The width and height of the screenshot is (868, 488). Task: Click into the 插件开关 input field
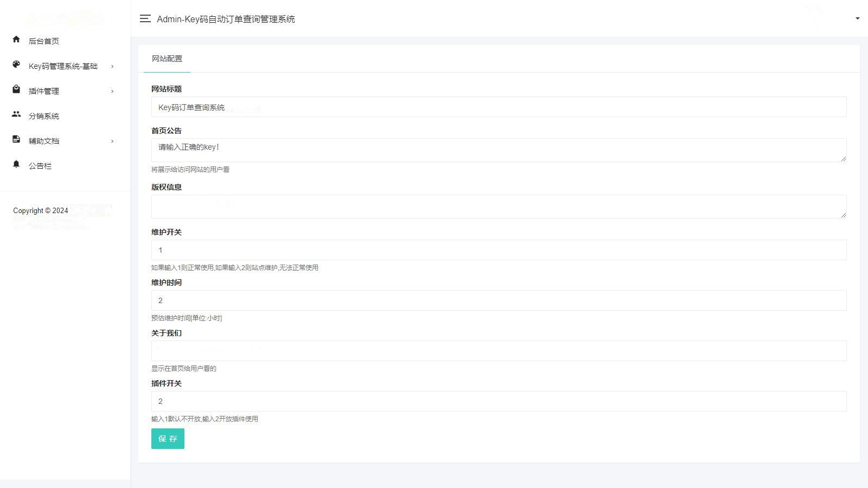pyautogui.click(x=498, y=401)
